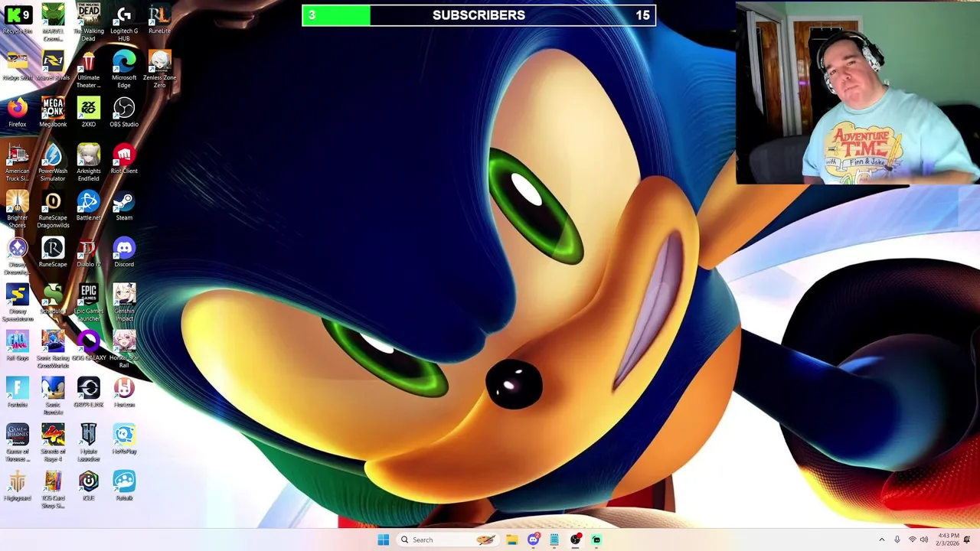Launch Microsoft Edge desktop icon
The width and height of the screenshot is (980, 551).
(124, 70)
